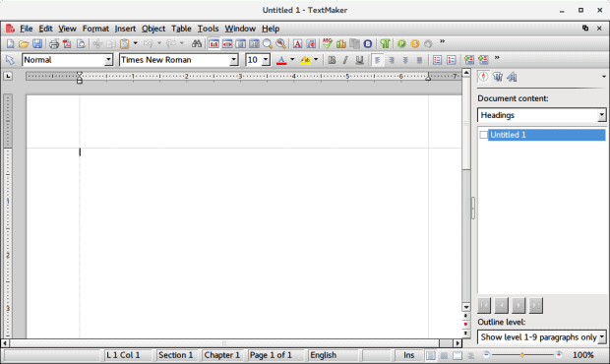Click the next heading navigation button

[518, 305]
